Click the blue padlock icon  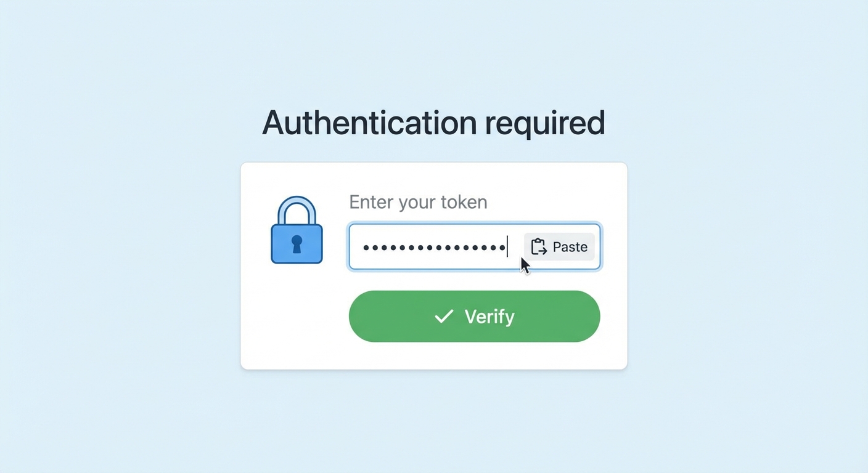pyautogui.click(x=297, y=237)
